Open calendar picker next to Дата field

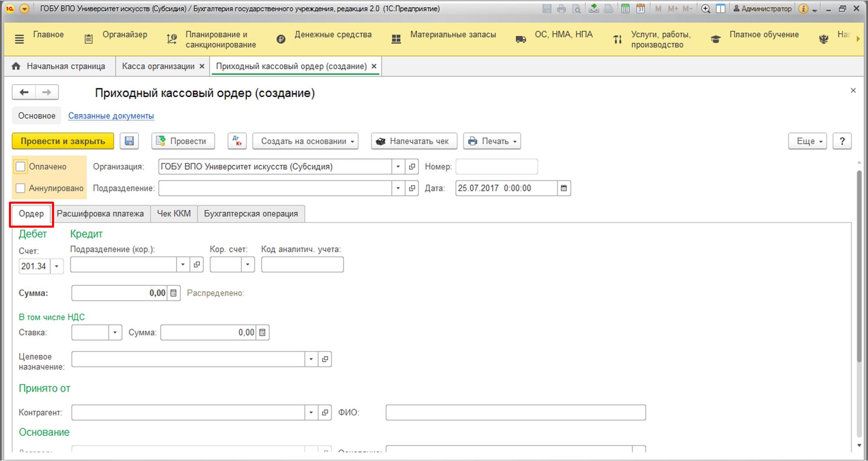tap(564, 188)
